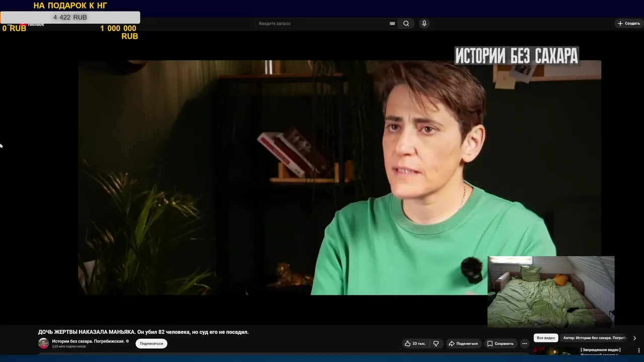Screen dimensions: 644x362
Task: Click the YouTube search magnifier button
Action: (406, 24)
